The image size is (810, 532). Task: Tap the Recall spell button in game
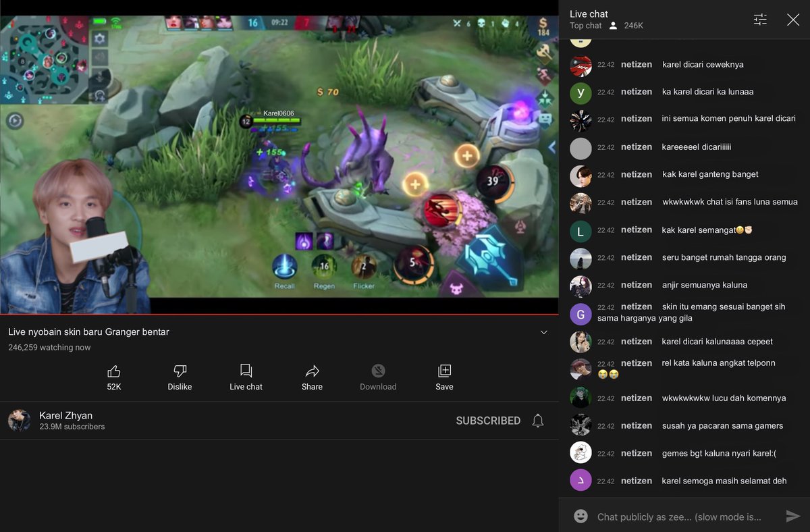coord(284,267)
